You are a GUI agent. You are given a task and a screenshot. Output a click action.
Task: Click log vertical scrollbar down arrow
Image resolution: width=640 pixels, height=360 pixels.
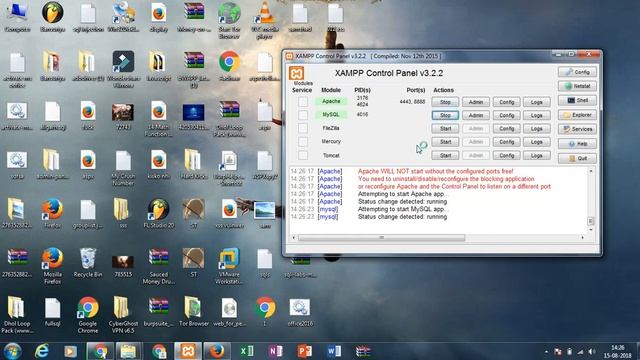click(591, 230)
